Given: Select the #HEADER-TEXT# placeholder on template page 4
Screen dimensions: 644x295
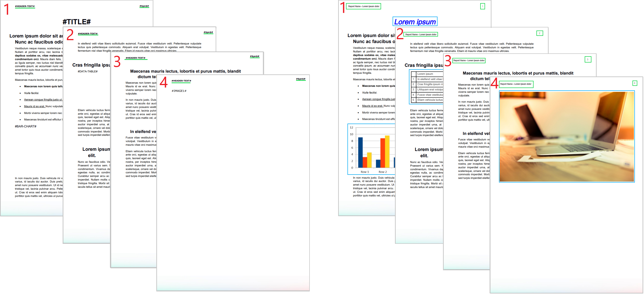Looking at the screenshot, I should [181, 81].
